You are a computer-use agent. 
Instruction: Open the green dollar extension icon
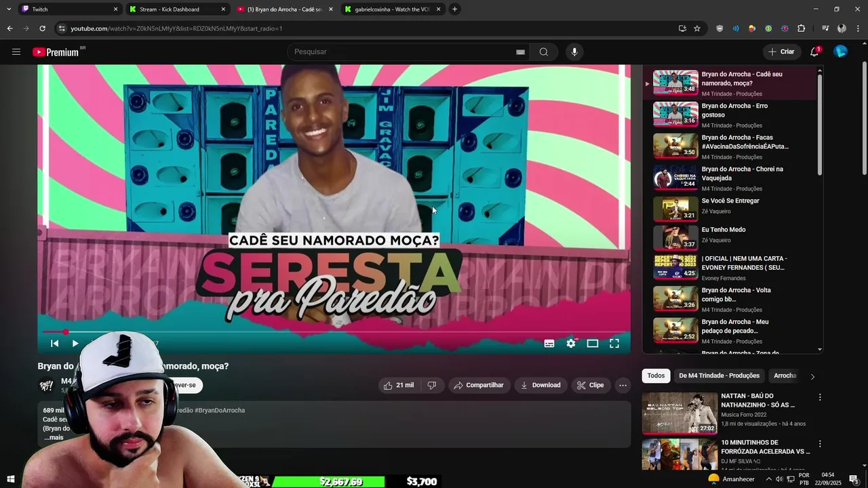click(x=768, y=28)
